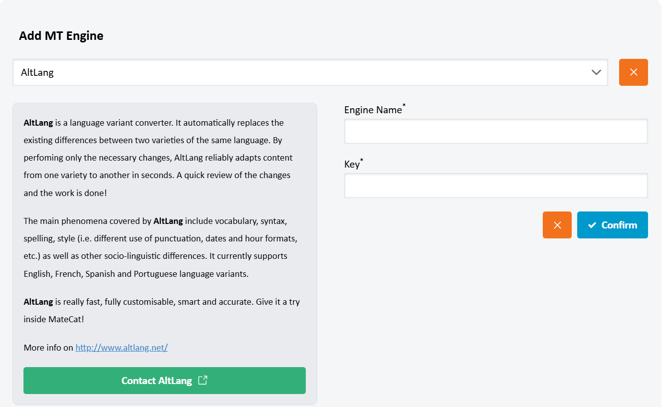The height and width of the screenshot is (407, 670).
Task: Expand the engine list using the chevron arrow
Action: pos(596,72)
